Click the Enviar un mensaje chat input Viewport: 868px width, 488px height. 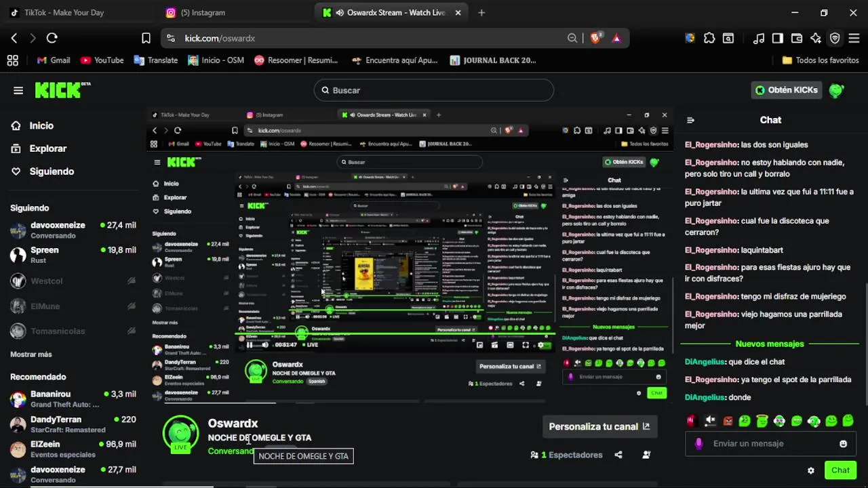tap(770, 444)
